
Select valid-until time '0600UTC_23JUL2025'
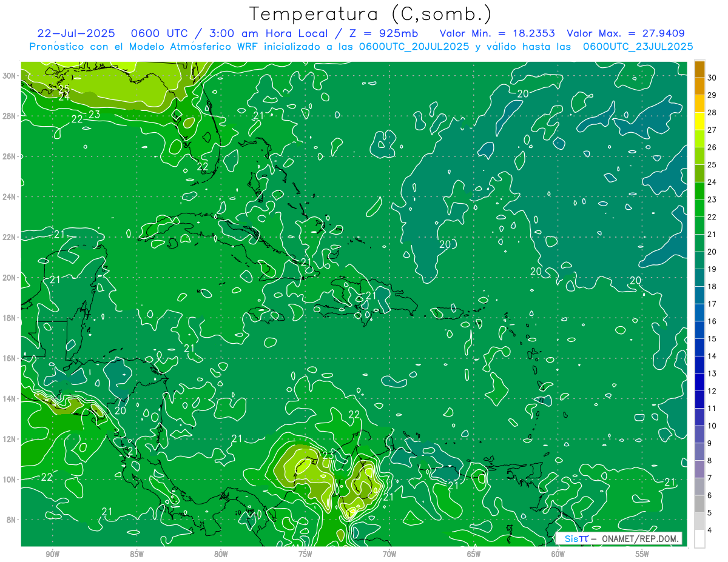[638, 47]
